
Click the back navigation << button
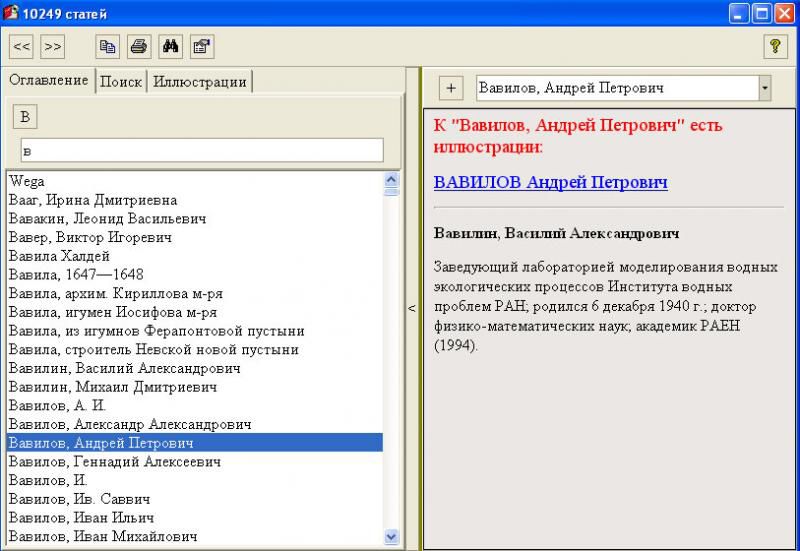(22, 46)
